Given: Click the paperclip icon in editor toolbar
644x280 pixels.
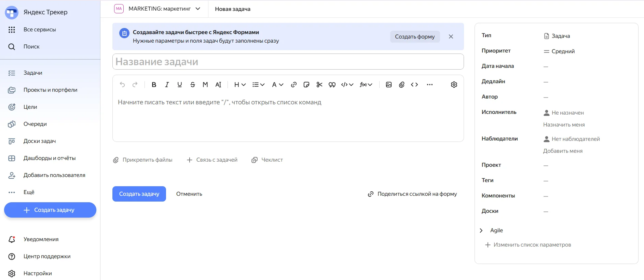Looking at the screenshot, I should tap(401, 85).
